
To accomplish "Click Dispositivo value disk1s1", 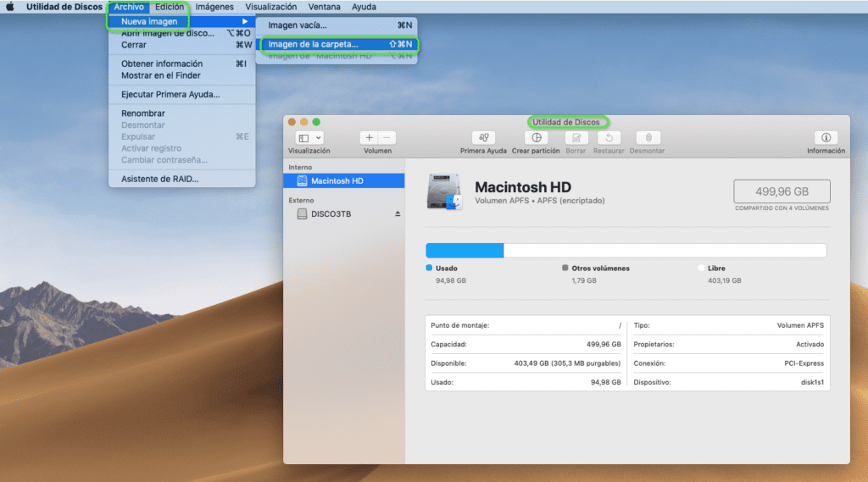I will [x=812, y=382].
